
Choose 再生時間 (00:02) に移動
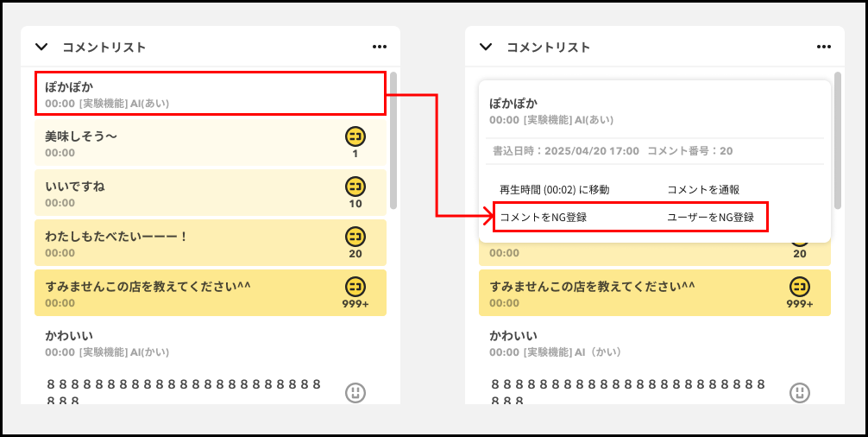point(554,190)
